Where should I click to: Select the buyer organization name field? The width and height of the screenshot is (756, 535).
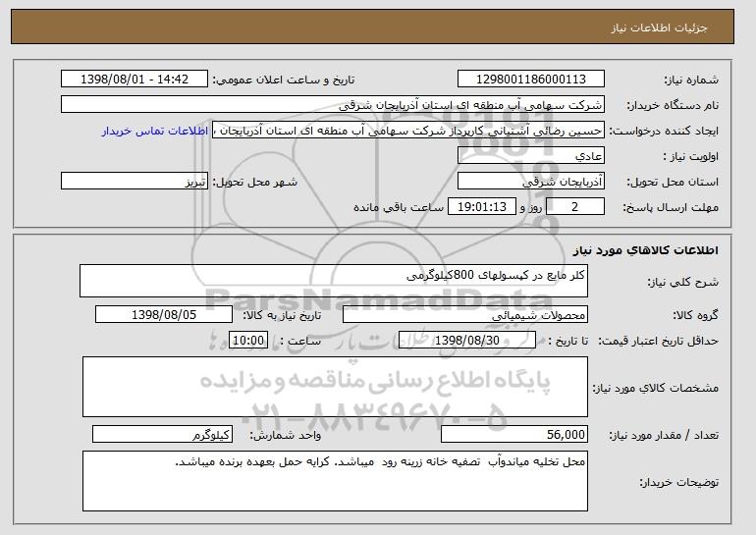(333, 105)
